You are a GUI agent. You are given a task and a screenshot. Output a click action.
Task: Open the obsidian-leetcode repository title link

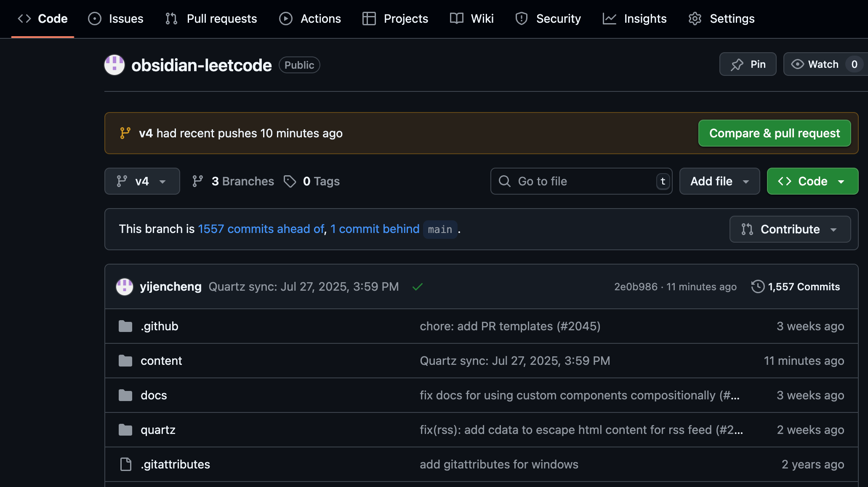(x=202, y=65)
